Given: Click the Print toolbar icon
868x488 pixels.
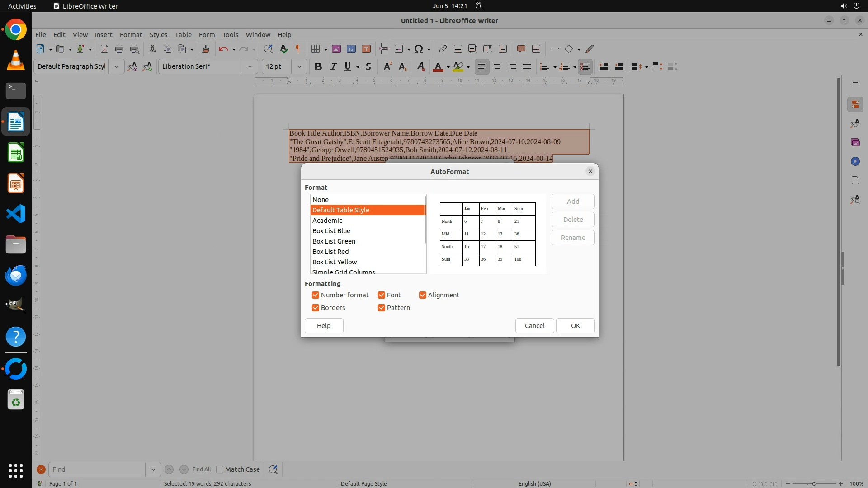Looking at the screenshot, I should pyautogui.click(x=119, y=49).
